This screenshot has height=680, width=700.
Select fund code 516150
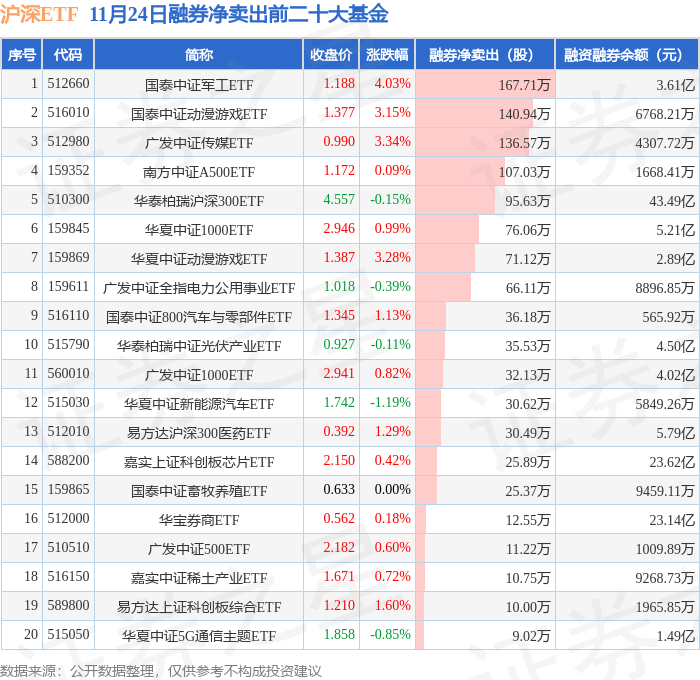(68, 577)
